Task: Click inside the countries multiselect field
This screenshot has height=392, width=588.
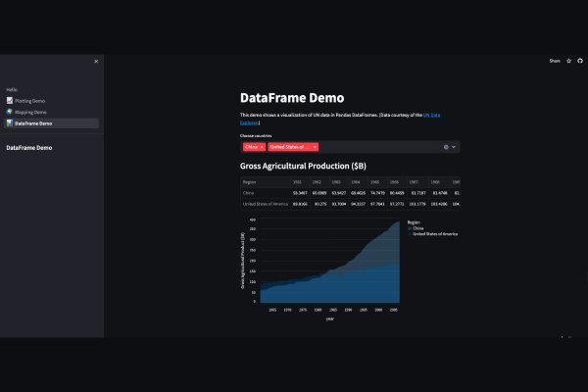Action: (x=377, y=147)
